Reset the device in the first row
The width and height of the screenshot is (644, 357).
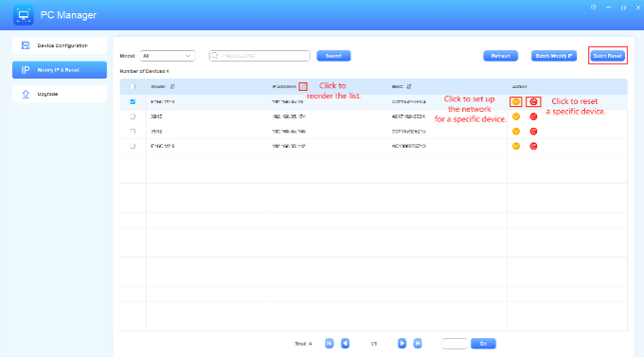pyautogui.click(x=533, y=102)
